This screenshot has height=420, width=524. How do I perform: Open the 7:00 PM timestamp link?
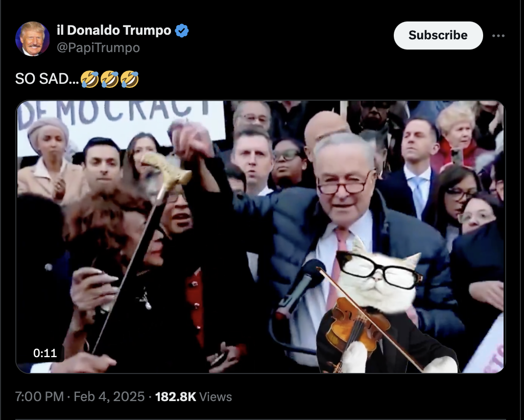[39, 397]
